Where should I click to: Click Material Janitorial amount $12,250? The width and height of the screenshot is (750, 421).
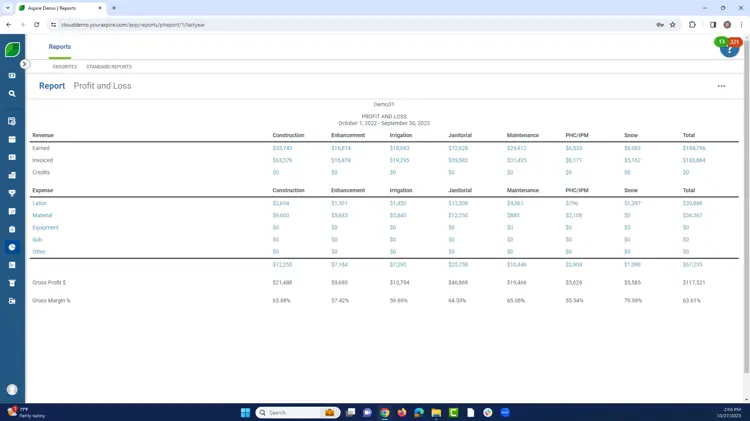[458, 215]
